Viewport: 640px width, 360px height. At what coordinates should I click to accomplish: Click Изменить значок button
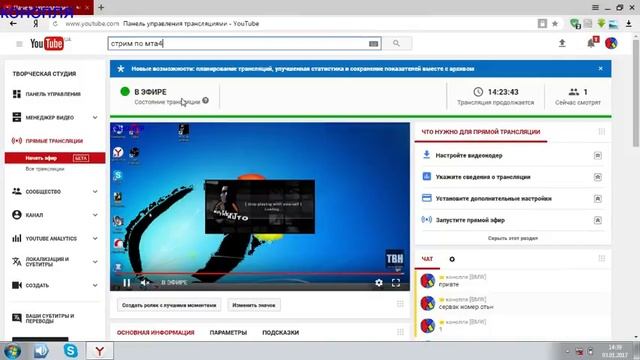coord(254,305)
